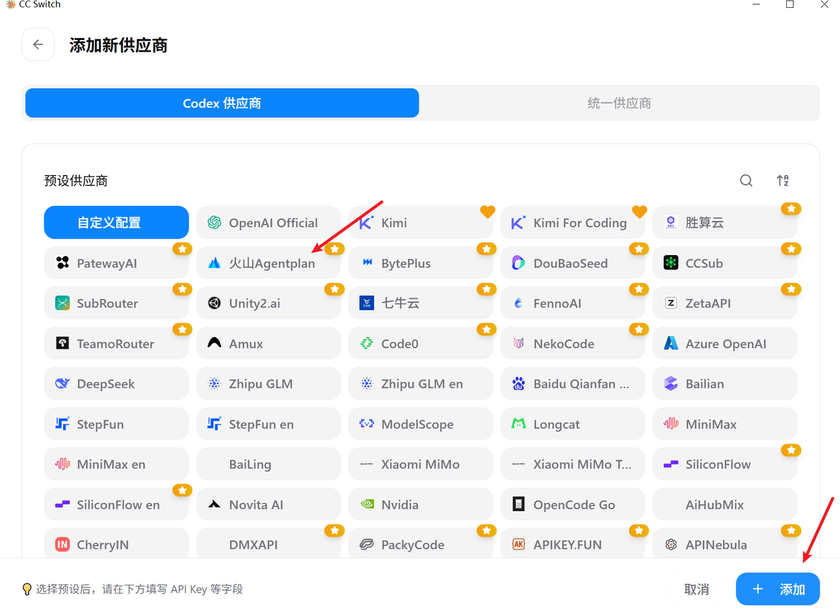Select SiliconFlow en provider

116,504
